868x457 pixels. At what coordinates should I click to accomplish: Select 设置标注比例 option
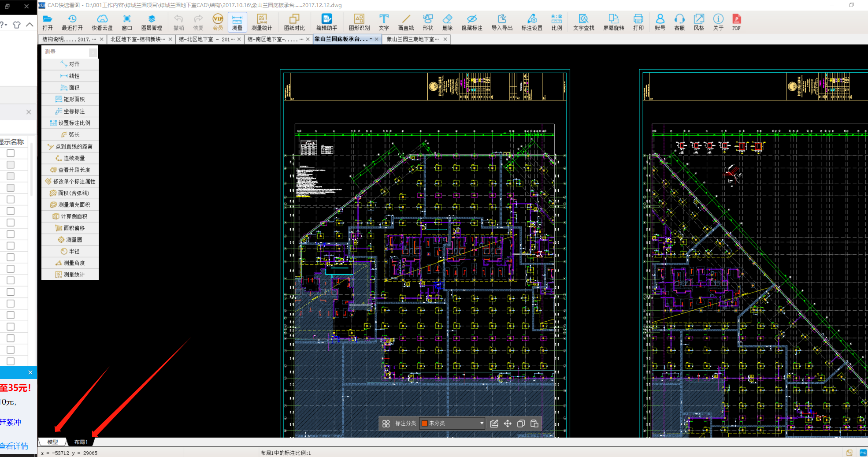(x=70, y=123)
